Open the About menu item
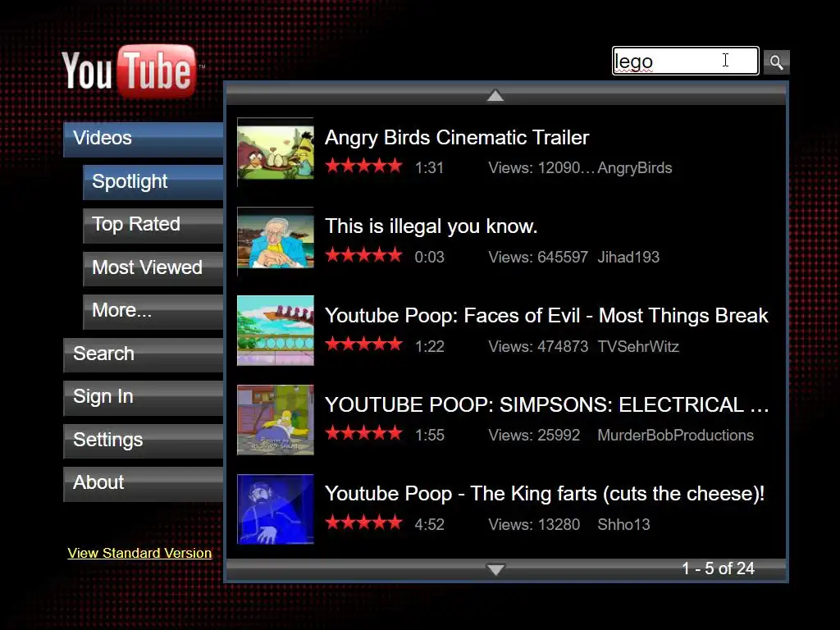 (143, 483)
